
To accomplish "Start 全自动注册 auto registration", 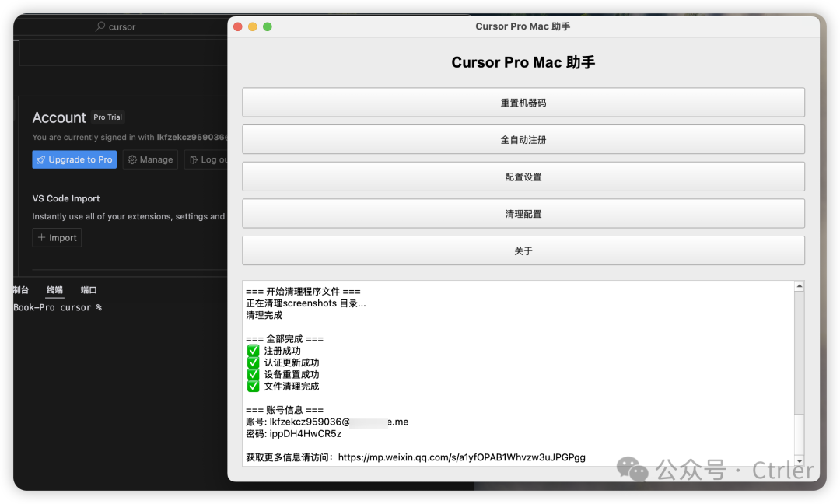I will (523, 140).
